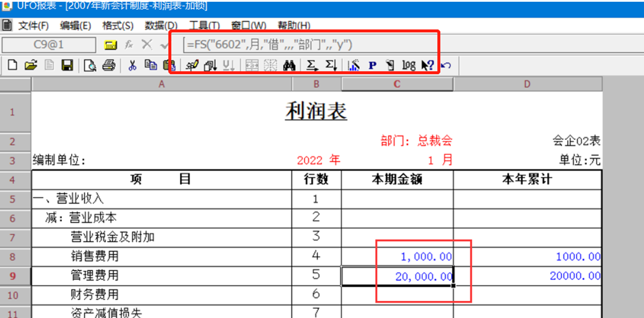Click the 营业税金及附加 row label

[x=113, y=237]
